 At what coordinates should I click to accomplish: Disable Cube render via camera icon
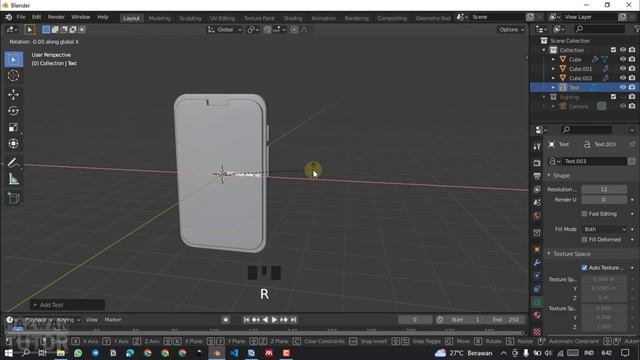coord(632,59)
